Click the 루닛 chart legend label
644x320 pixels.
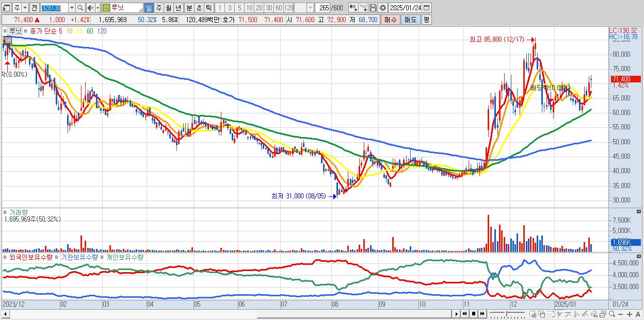15,31
